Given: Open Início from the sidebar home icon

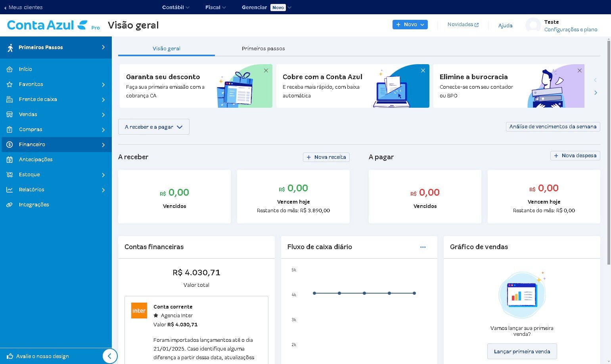Looking at the screenshot, I should click(x=10, y=69).
